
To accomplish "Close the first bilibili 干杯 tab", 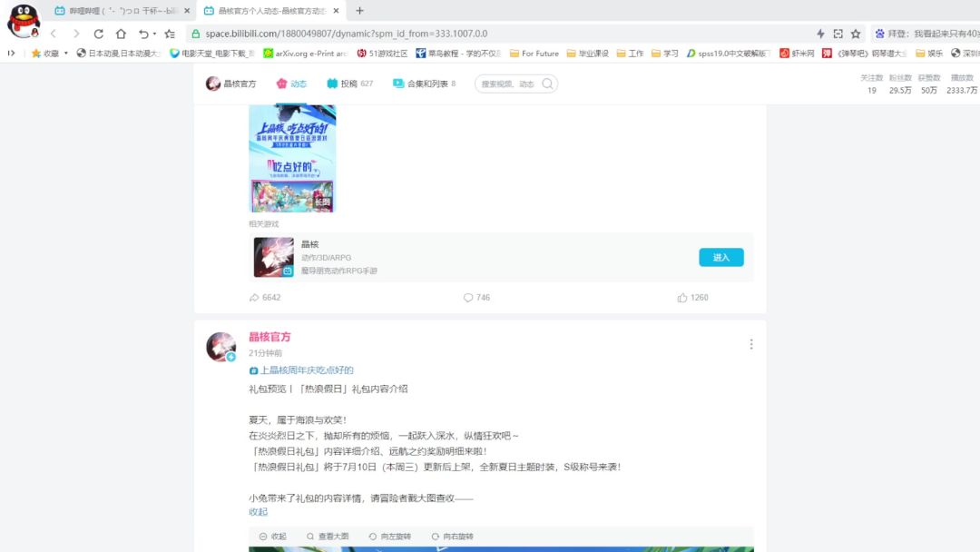I will (187, 11).
